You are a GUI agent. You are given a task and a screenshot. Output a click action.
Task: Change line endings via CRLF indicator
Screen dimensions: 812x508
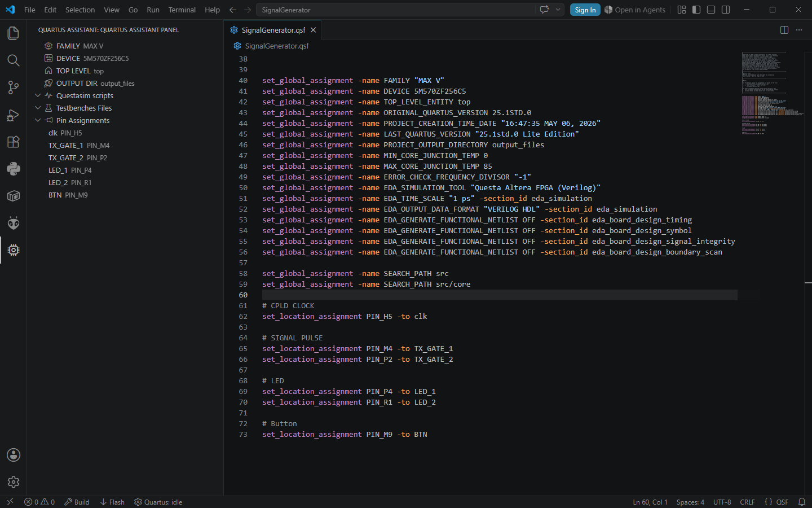747,502
